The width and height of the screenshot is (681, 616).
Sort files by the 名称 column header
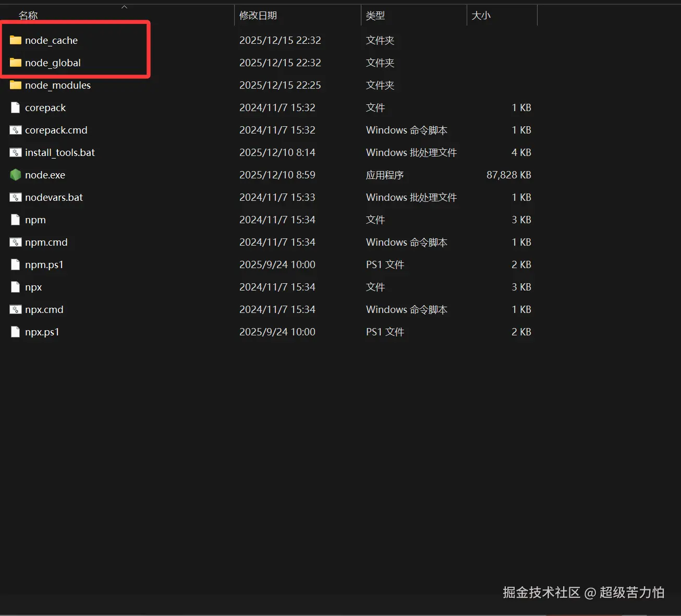tap(28, 16)
